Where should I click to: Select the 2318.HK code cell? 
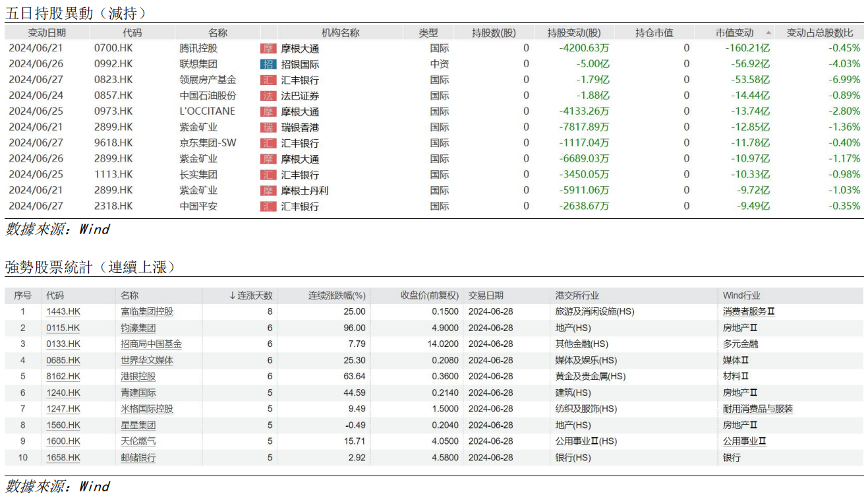point(113,206)
